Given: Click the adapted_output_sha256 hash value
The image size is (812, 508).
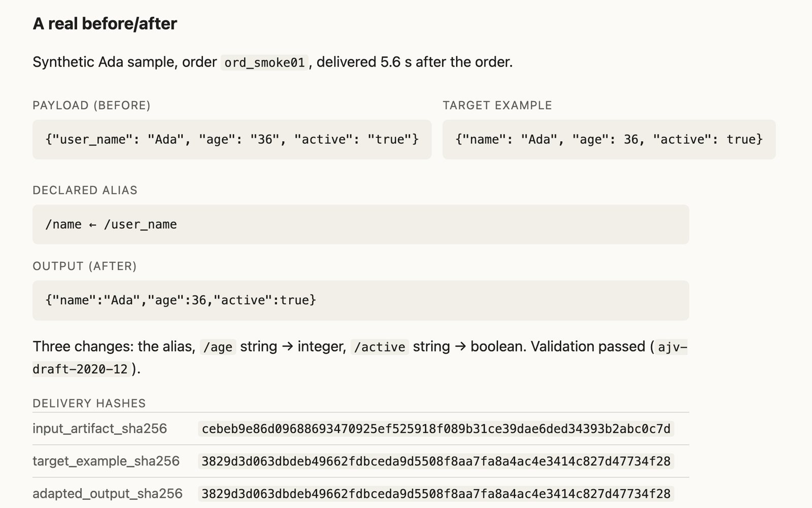Looking at the screenshot, I should coord(436,494).
